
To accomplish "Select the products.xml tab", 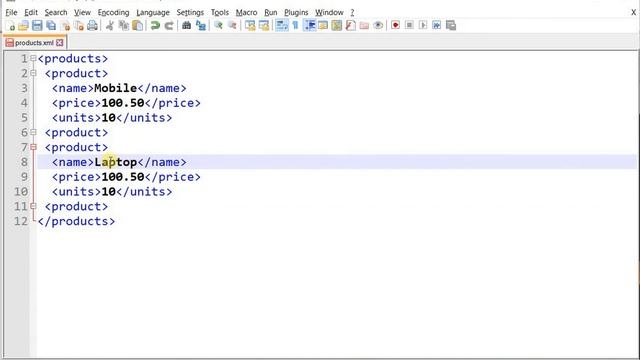I will click(34, 43).
